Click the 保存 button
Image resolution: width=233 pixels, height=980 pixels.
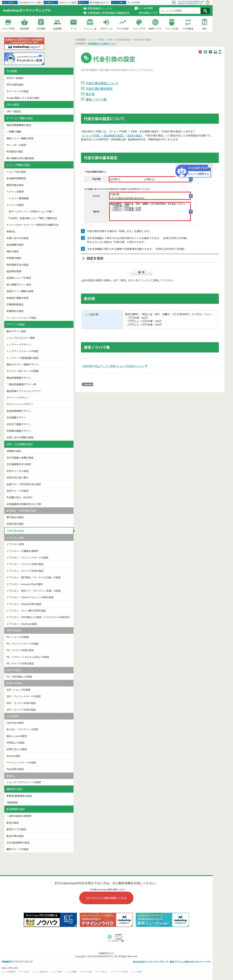142,272
